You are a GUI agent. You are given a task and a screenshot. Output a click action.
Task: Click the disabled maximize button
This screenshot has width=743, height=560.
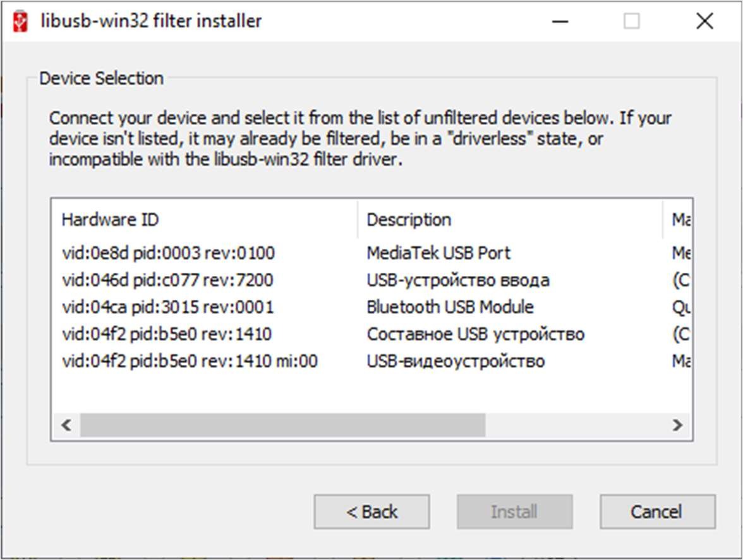(x=631, y=21)
